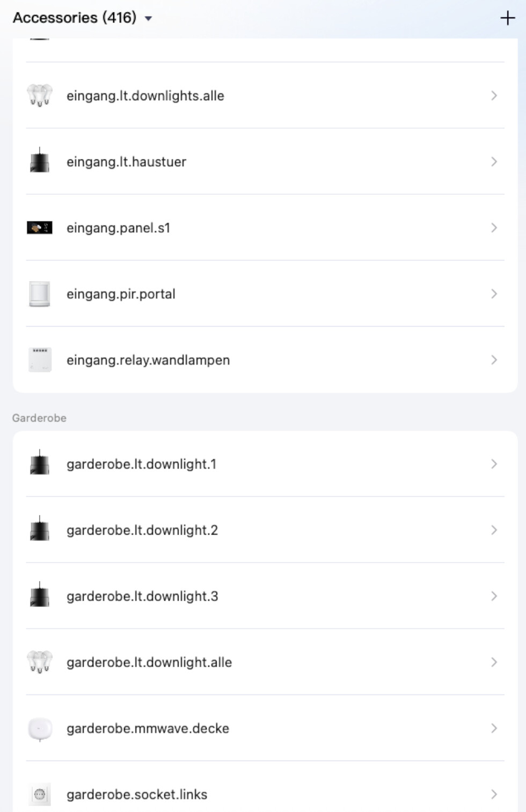The height and width of the screenshot is (812, 526).
Task: Click the eingang.lt.haustuer lamp icon
Action: 40,161
